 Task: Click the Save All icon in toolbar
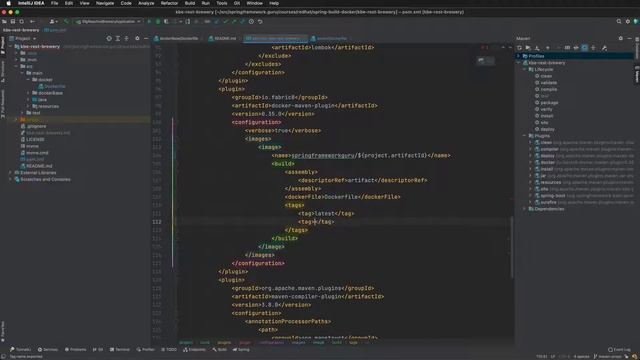pyautogui.click(x=13, y=21)
